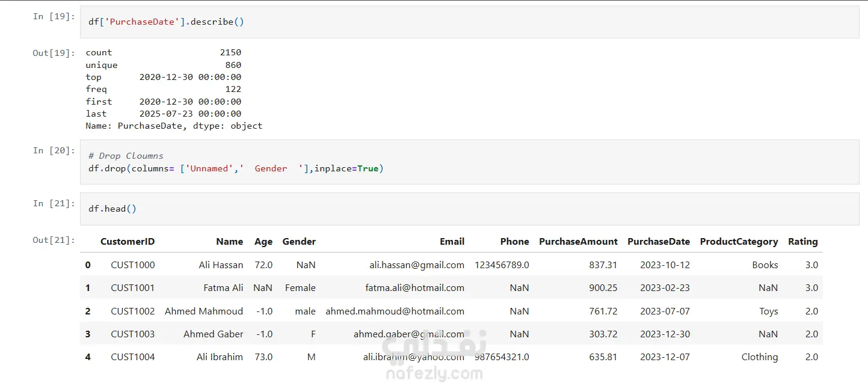Select the In [20] prompt label

pyautogui.click(x=54, y=150)
